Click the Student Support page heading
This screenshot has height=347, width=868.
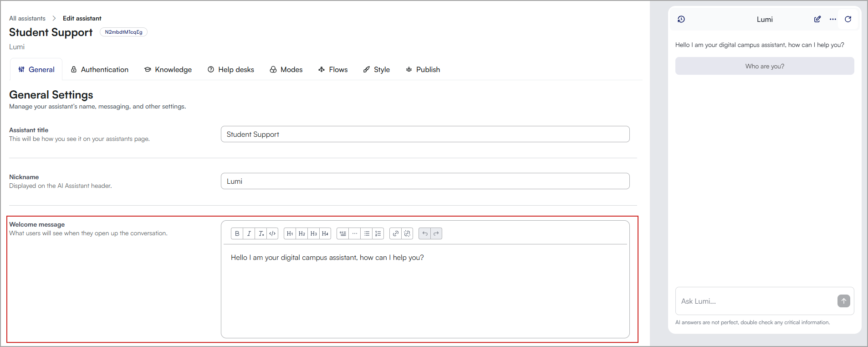coord(51,32)
